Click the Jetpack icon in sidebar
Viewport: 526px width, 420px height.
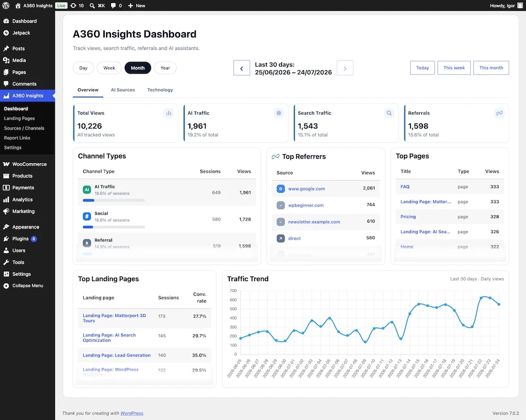click(x=6, y=33)
